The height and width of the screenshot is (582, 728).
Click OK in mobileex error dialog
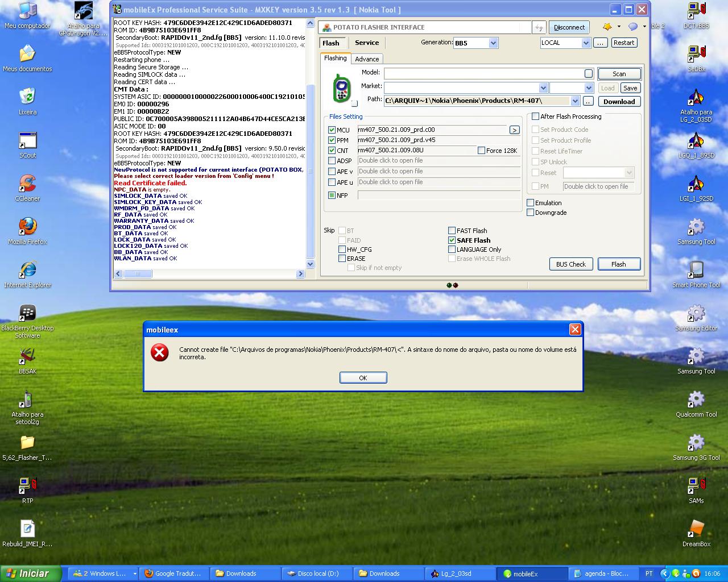363,378
